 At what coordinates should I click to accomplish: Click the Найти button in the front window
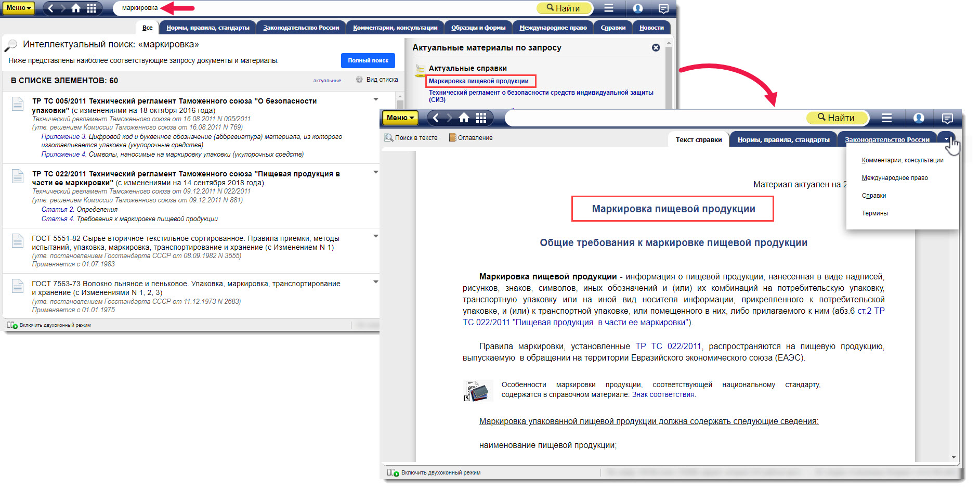point(836,118)
